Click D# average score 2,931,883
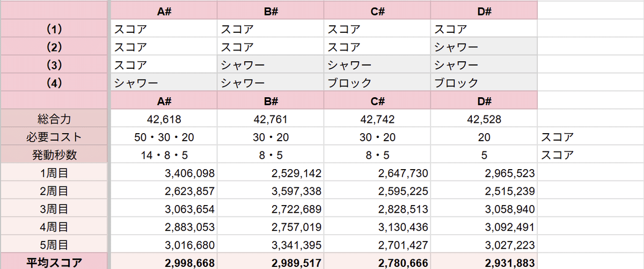The height and width of the screenshot is (269, 644). tap(484, 263)
